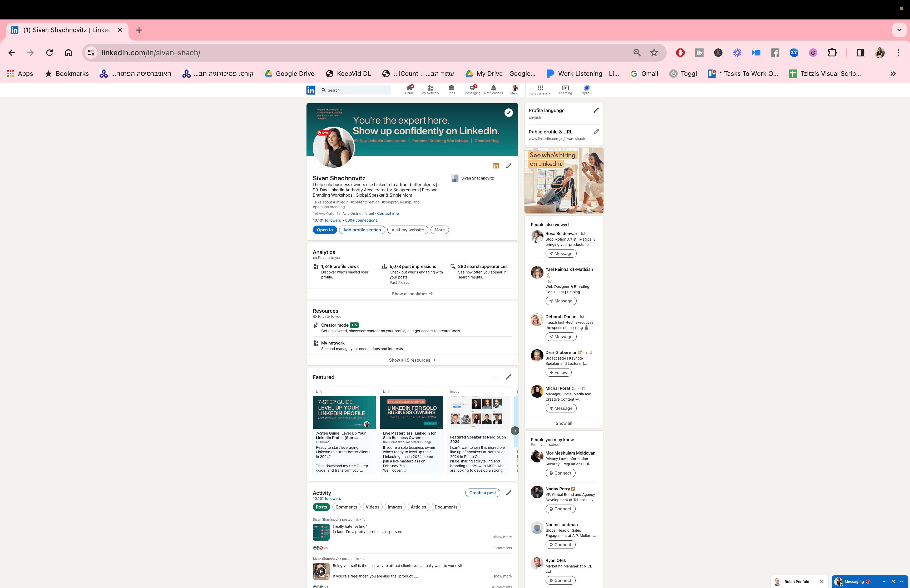Screen dimensions: 910x588
Task: Open the Taplio X icon
Action: pyautogui.click(x=587, y=90)
